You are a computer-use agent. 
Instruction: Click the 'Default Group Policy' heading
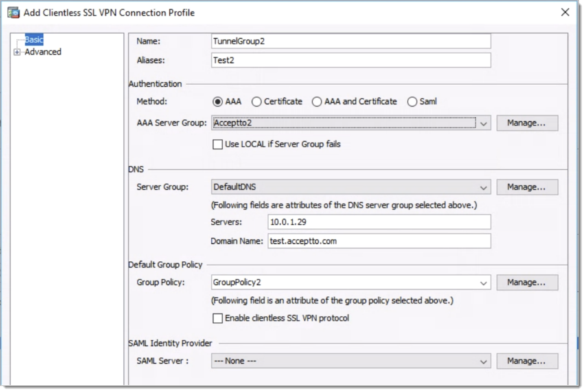tap(165, 265)
